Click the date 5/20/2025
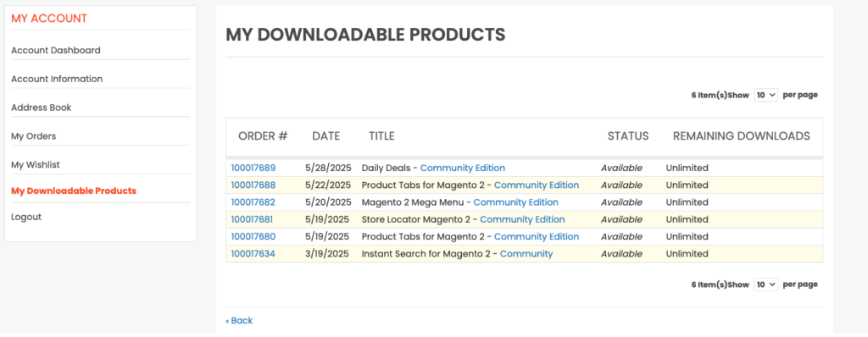 (x=328, y=202)
